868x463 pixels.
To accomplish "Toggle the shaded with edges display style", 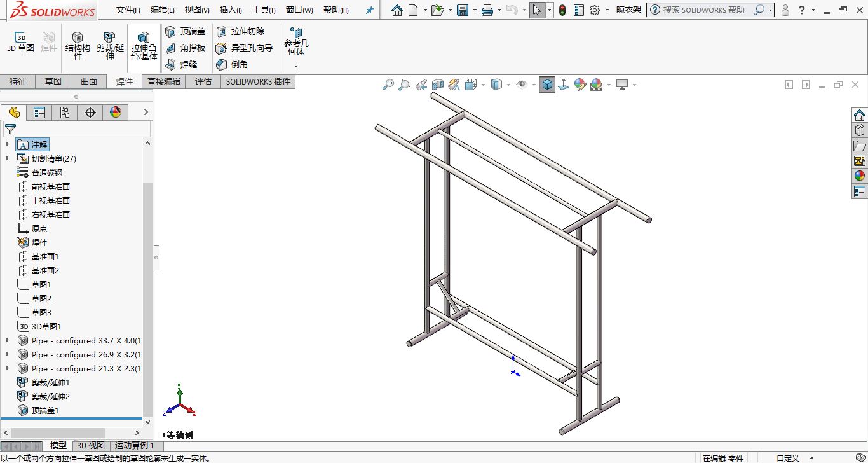I will coord(547,85).
